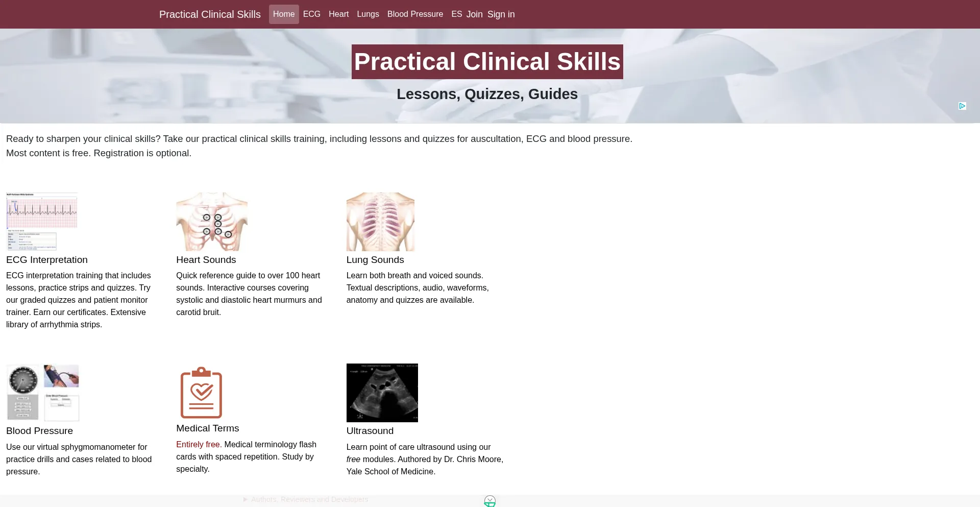Select Lungs from the navigation bar
The image size is (980, 507).
click(x=367, y=14)
